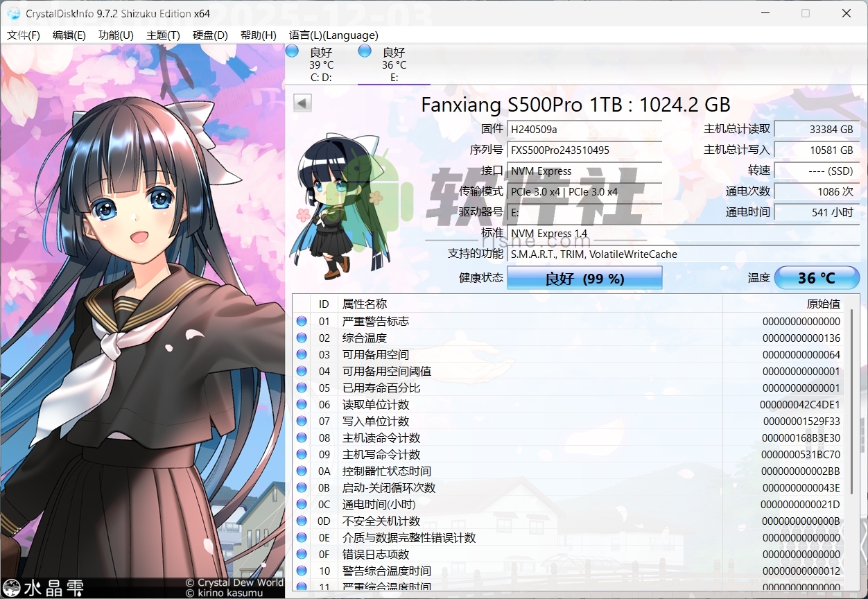868x599 pixels.
Task: Click the CrystalDiskInfo title bar icon
Action: (x=13, y=13)
